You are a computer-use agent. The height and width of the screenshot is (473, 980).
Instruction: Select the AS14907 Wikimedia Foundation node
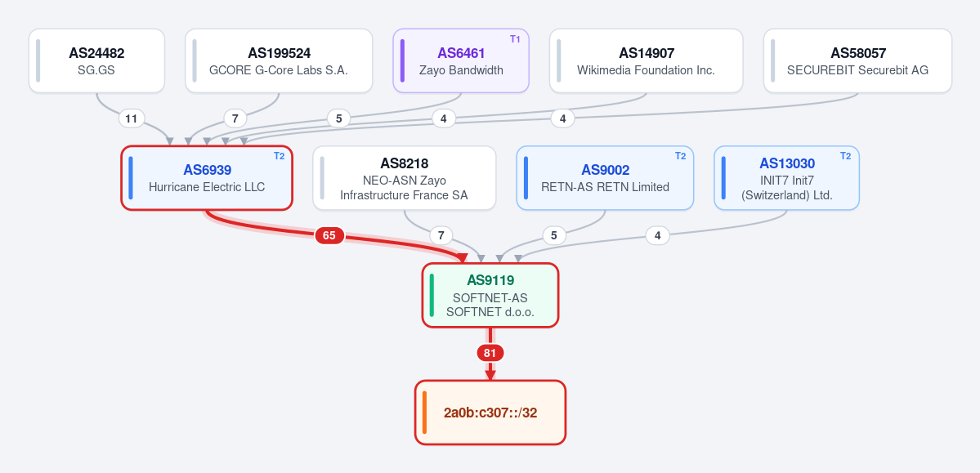point(647,60)
